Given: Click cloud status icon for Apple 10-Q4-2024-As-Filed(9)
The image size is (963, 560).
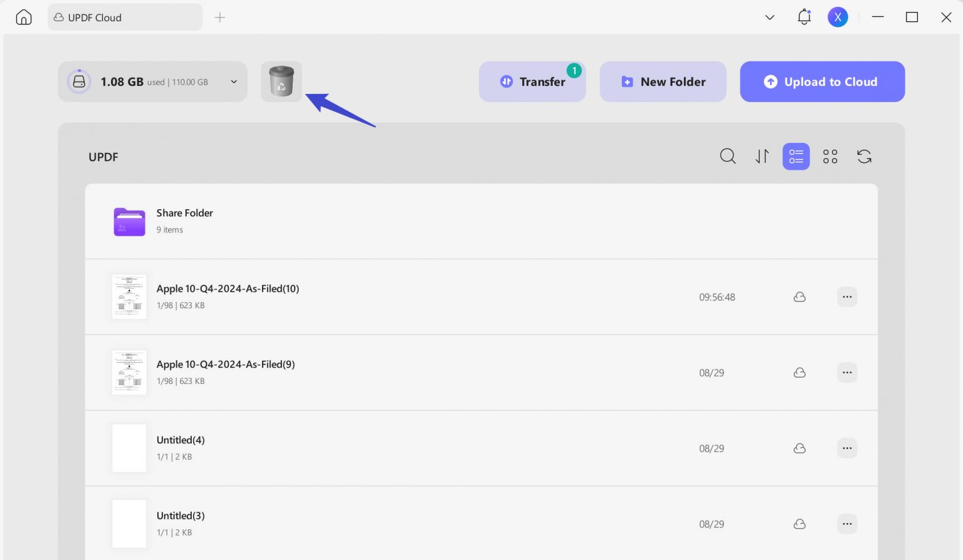Looking at the screenshot, I should tap(799, 373).
